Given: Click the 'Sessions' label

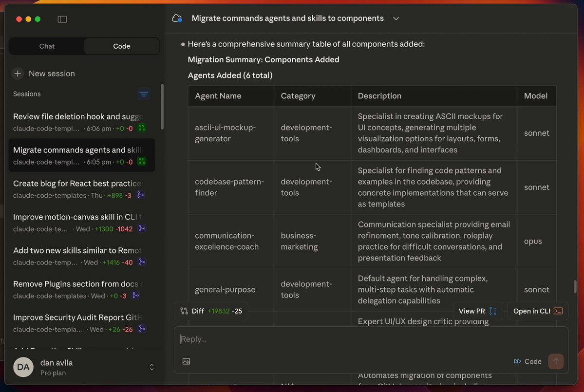Looking at the screenshot, I should click(x=27, y=94).
